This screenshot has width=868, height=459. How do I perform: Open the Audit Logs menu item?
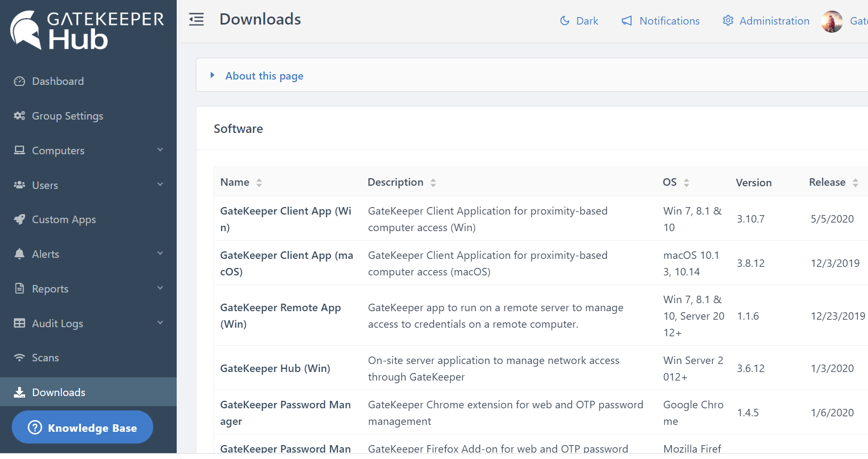tap(58, 323)
